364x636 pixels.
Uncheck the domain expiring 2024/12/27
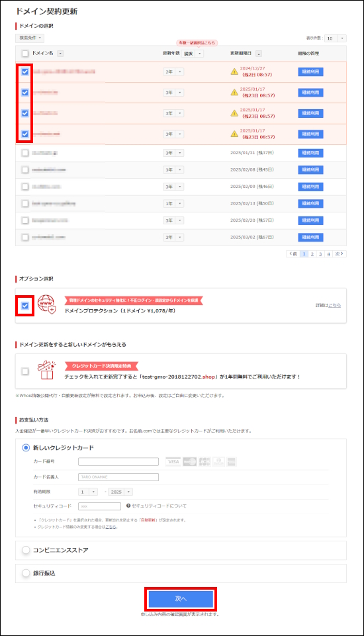coord(25,71)
